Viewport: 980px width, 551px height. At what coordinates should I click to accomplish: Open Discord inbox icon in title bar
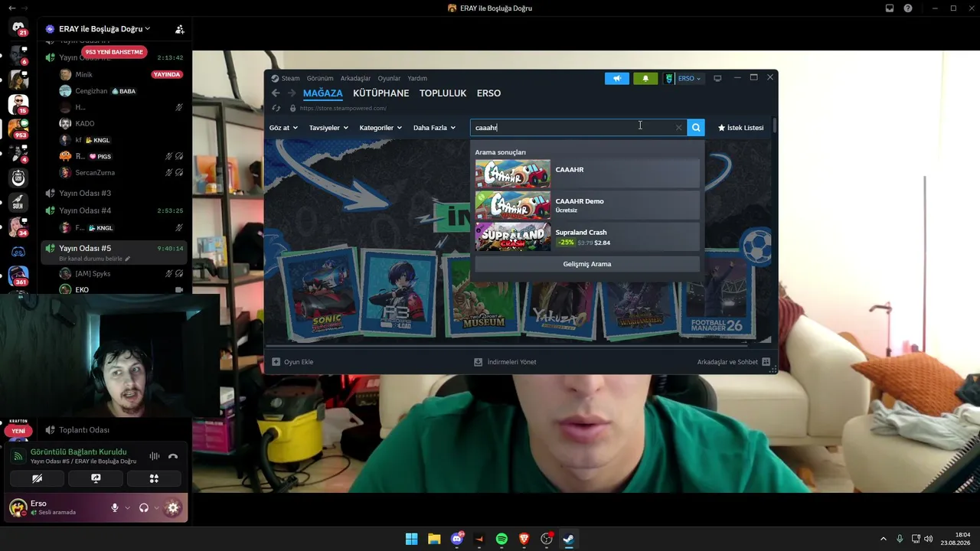(890, 8)
